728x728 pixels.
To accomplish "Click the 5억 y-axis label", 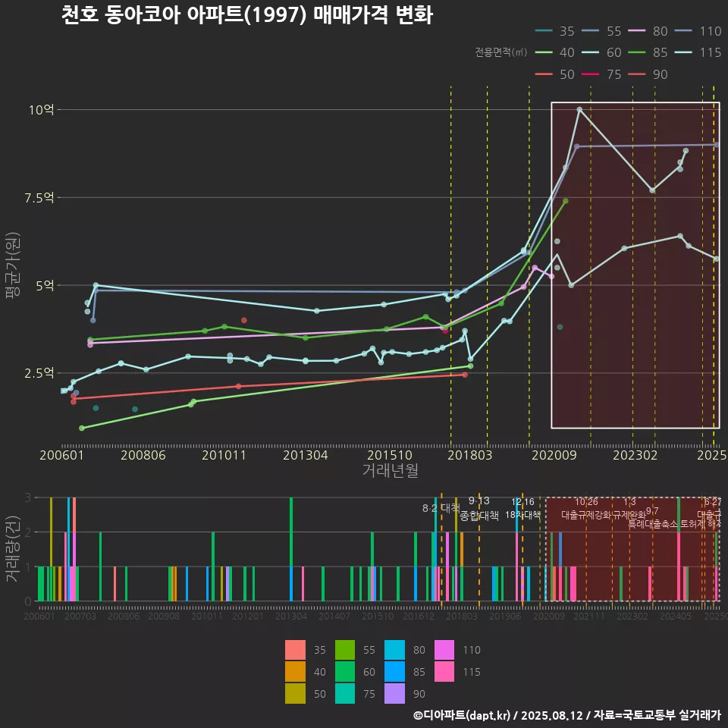I will pos(45,286).
